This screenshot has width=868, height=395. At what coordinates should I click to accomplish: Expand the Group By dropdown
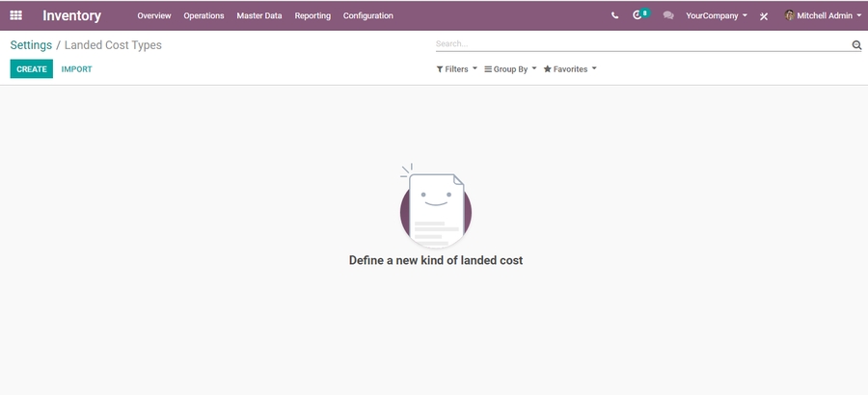click(x=510, y=69)
